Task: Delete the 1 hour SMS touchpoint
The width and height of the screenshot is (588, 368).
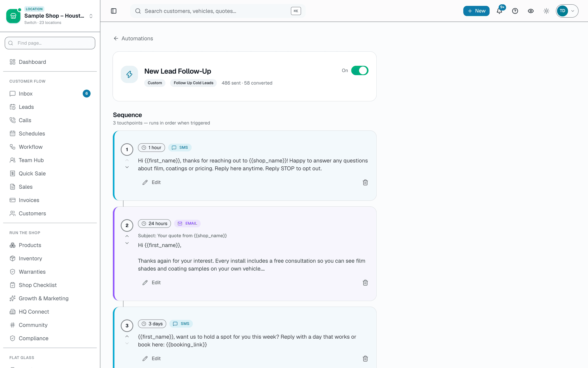Action: 365,183
